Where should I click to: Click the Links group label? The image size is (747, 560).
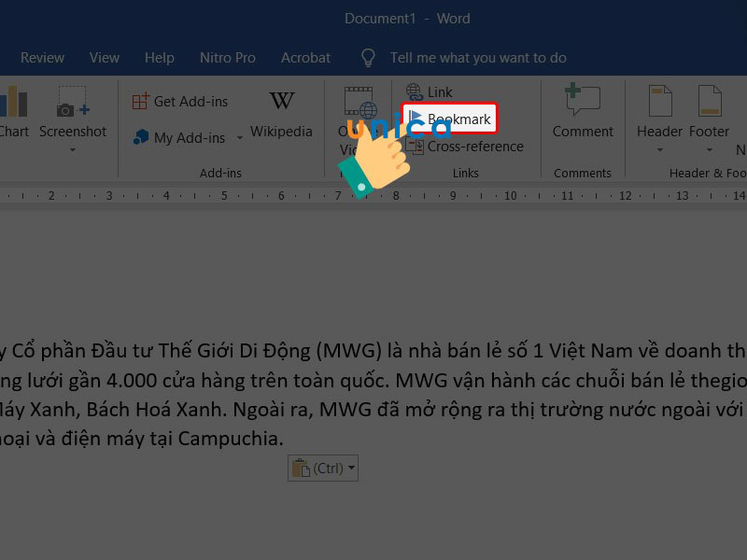pyautogui.click(x=465, y=173)
